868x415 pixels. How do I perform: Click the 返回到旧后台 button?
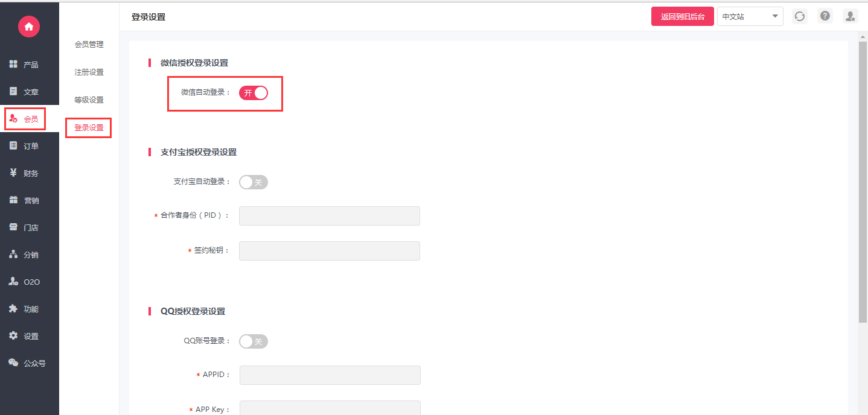coord(683,17)
